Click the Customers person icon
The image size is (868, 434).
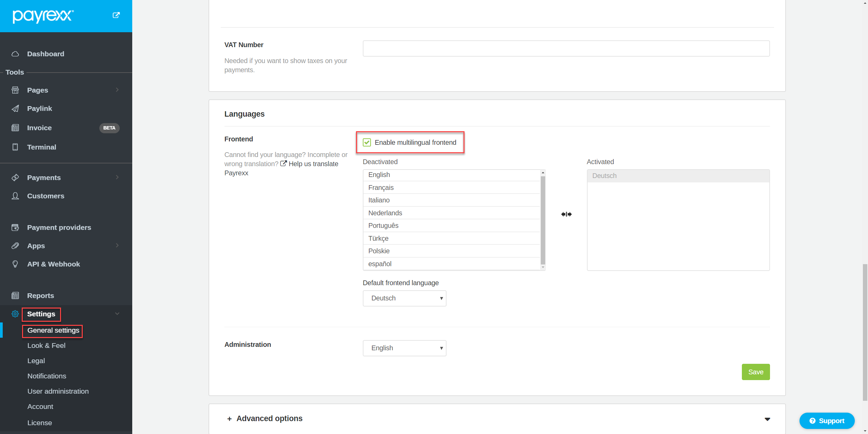[x=15, y=196]
